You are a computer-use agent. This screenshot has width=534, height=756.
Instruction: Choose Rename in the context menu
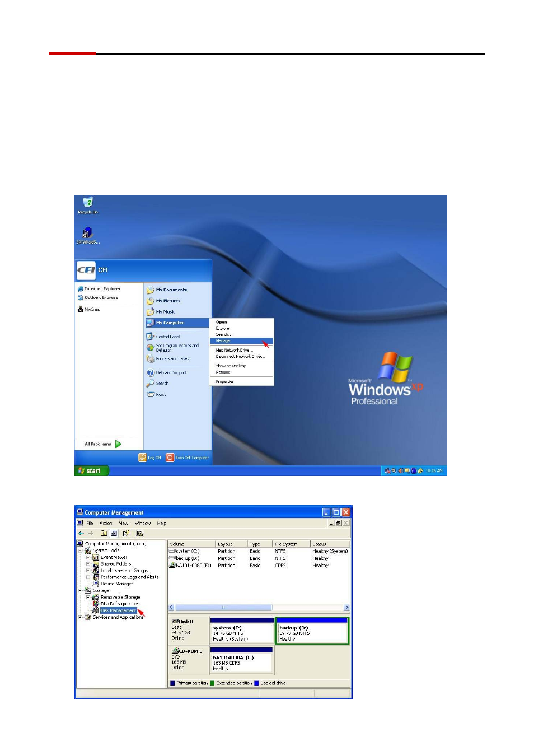(223, 372)
